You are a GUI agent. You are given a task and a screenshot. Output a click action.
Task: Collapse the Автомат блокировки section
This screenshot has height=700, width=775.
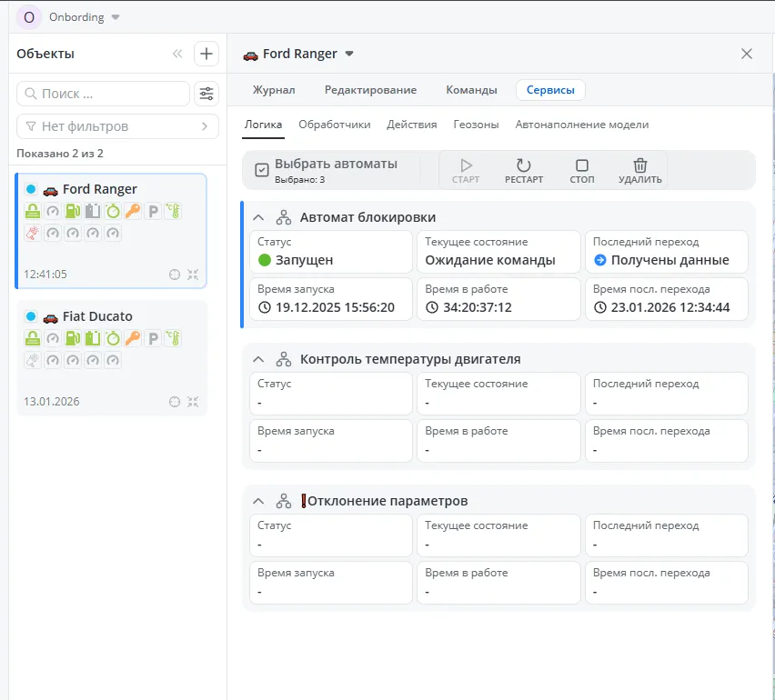point(258,217)
